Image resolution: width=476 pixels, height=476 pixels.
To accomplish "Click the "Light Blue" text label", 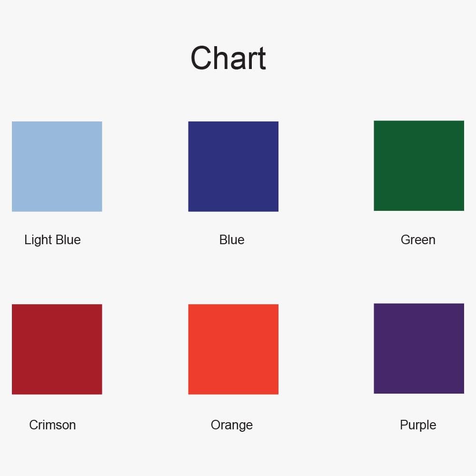I will point(52,239).
